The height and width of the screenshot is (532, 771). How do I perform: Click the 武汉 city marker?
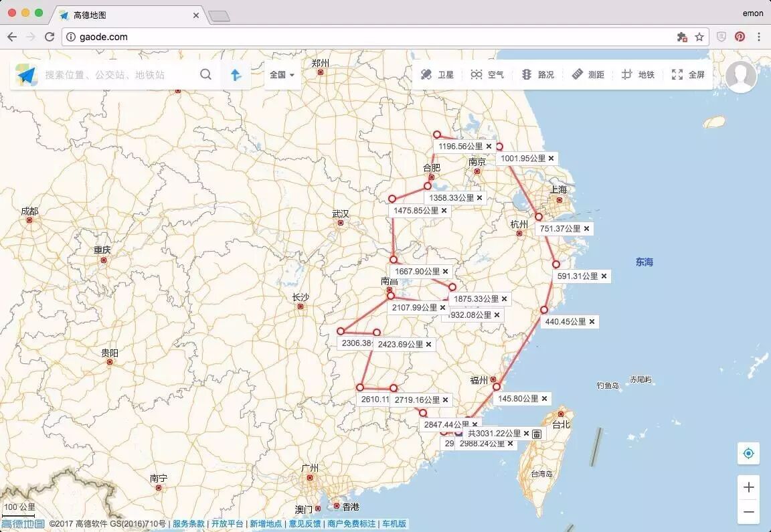point(340,223)
